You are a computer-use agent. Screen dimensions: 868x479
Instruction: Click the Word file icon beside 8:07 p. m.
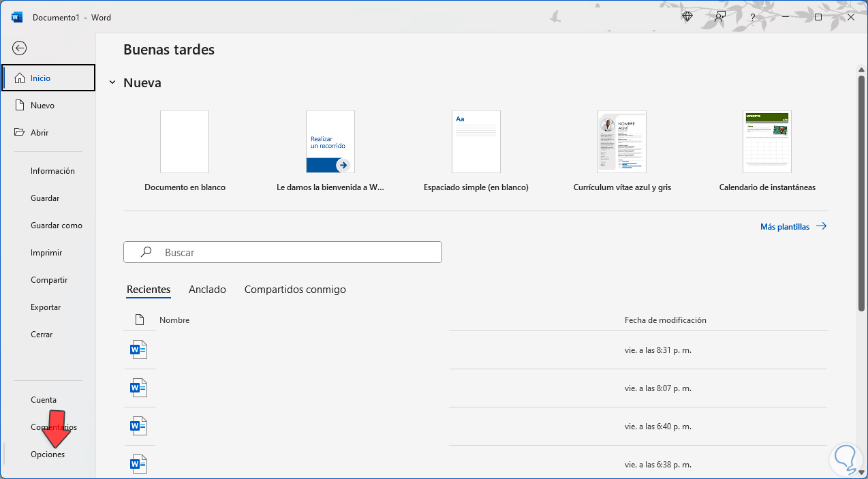pyautogui.click(x=138, y=388)
